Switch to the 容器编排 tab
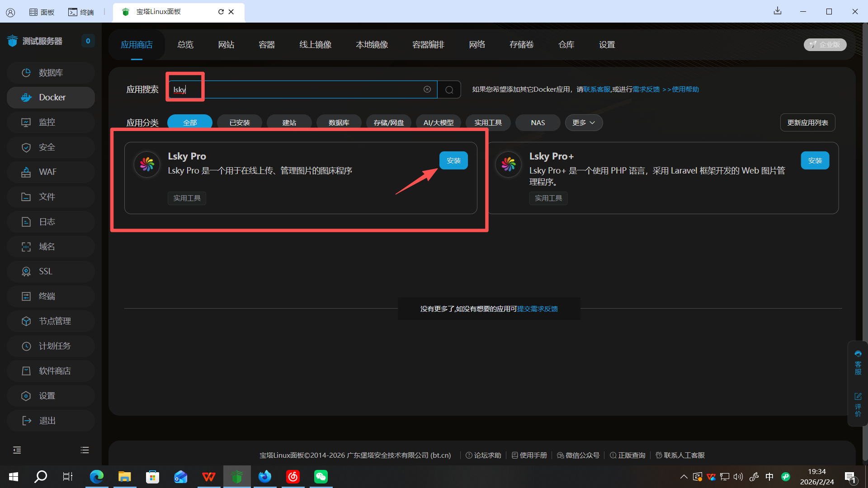The height and width of the screenshot is (488, 868). [x=428, y=44]
